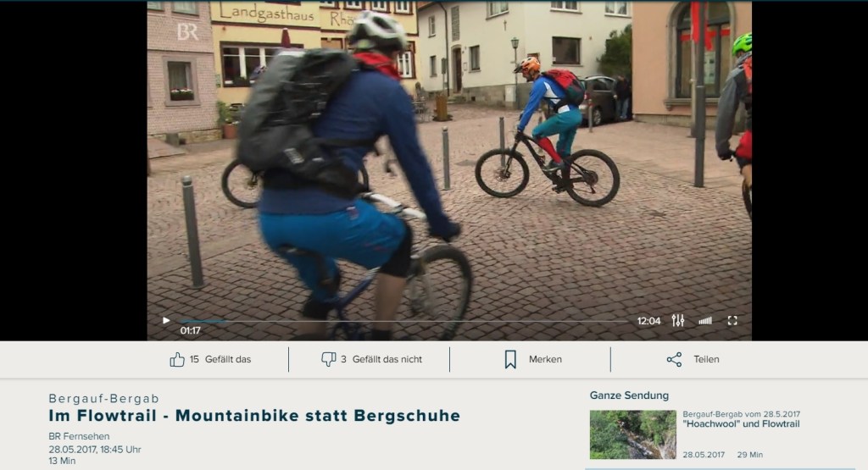Click the 'BR Fernsehen' channel text
Viewport: 868px width, 470px height.
(79, 436)
